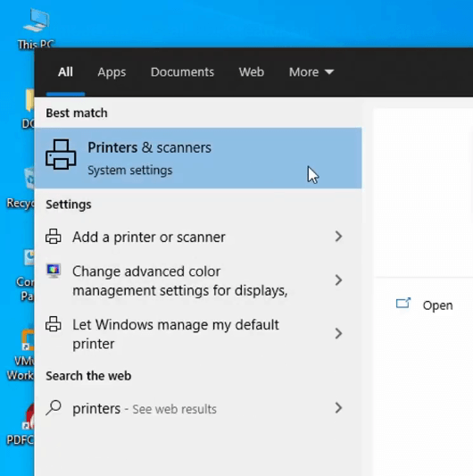Choose printers - See web results

(198, 408)
